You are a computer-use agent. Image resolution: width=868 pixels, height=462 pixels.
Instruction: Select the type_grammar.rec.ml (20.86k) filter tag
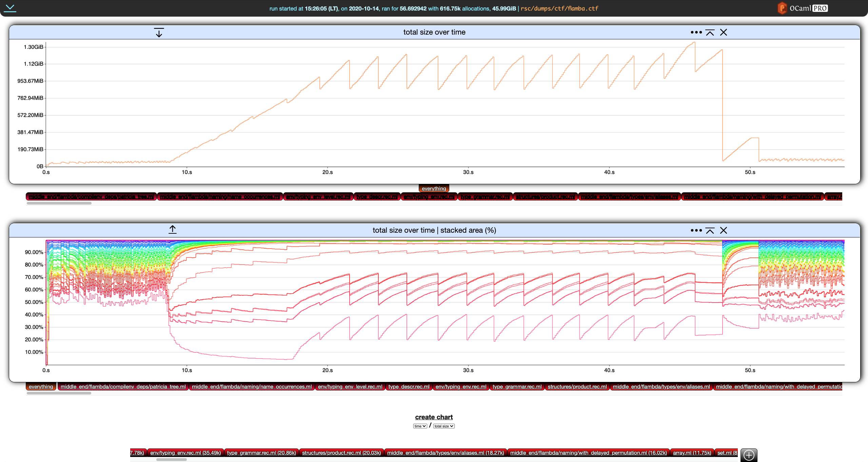pyautogui.click(x=261, y=453)
